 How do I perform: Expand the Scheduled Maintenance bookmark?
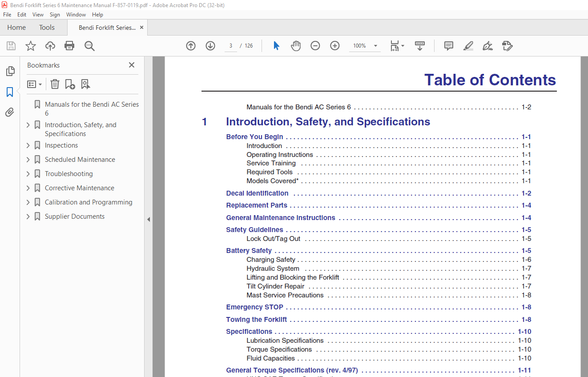(28, 160)
